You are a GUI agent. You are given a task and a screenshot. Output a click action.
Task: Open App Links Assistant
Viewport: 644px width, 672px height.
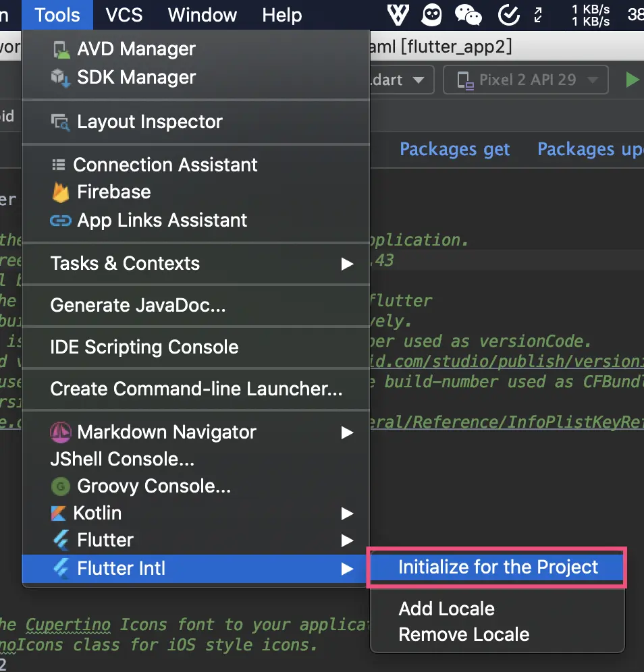[x=196, y=221]
